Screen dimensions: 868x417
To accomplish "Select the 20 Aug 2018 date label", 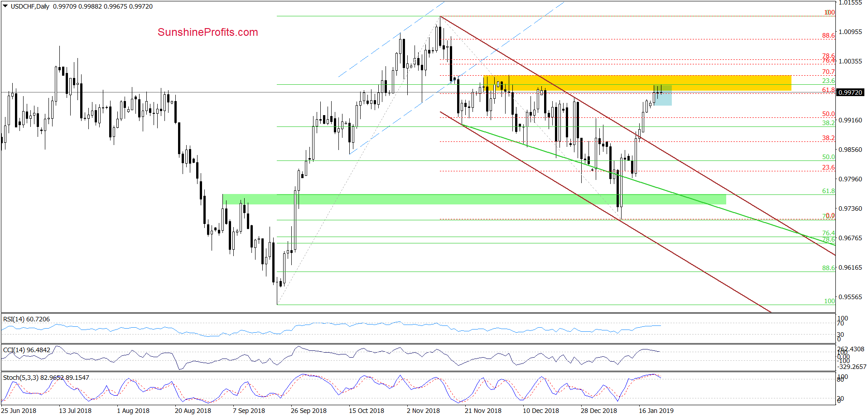I will [193, 411].
